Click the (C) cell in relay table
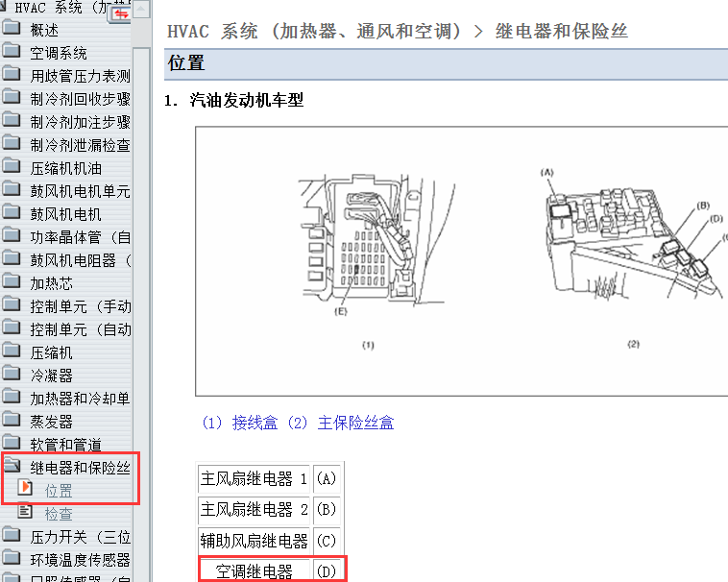Viewport: 728px width, 582px height. [327, 541]
